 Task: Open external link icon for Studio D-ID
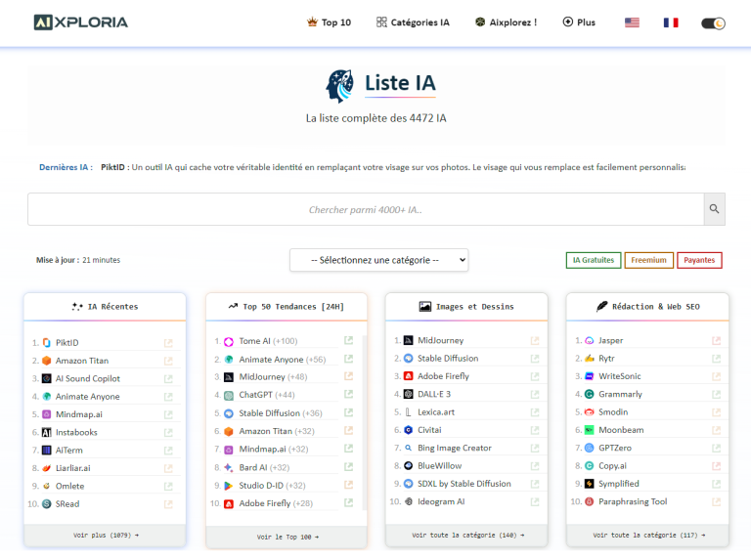point(349,485)
